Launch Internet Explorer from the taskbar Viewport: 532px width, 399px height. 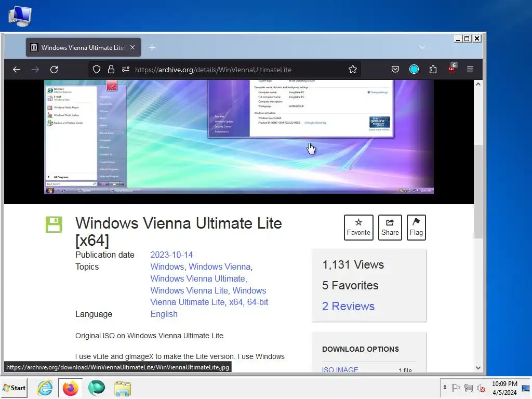point(45,388)
